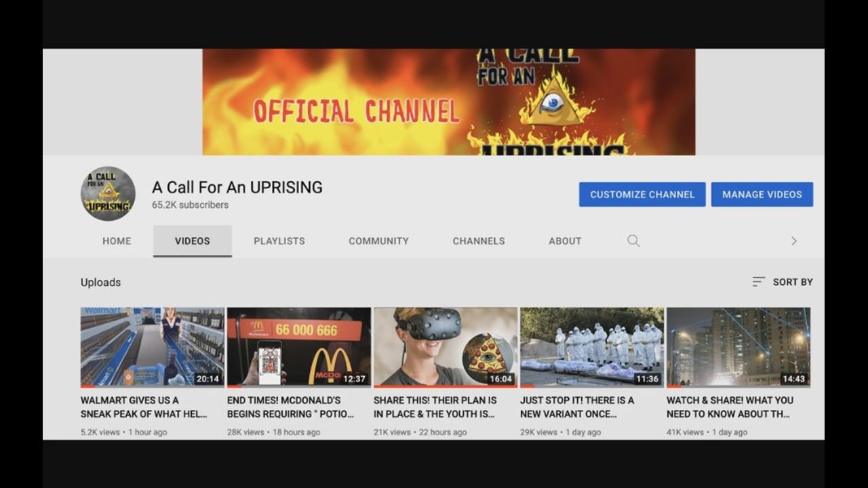Open the hazmat suits video thumbnail

point(592,347)
